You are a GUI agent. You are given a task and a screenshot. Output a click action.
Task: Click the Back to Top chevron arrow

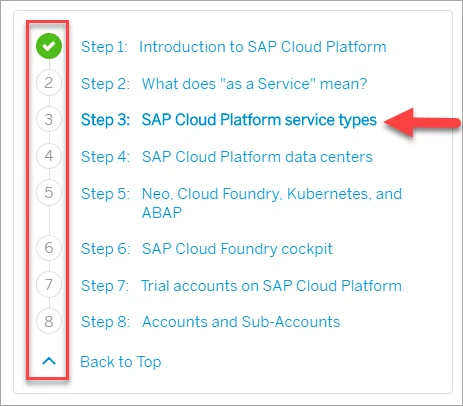click(49, 361)
